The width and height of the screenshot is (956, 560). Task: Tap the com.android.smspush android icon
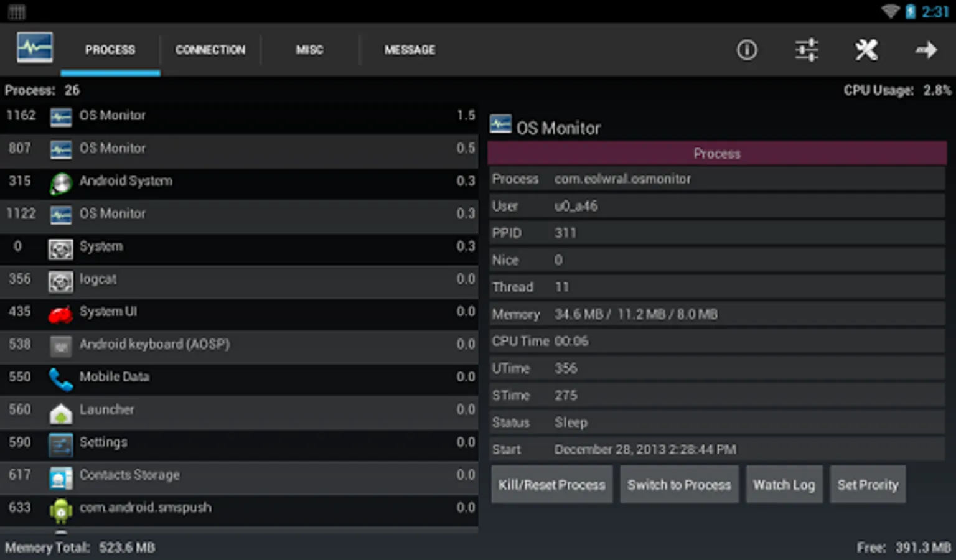[x=61, y=510]
